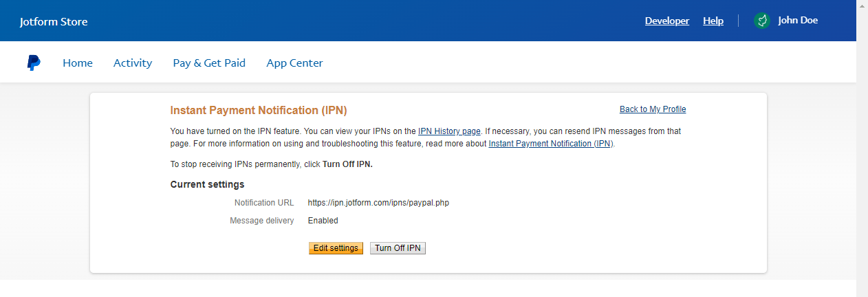
Task: Click the Current settings heading
Action: tap(207, 184)
